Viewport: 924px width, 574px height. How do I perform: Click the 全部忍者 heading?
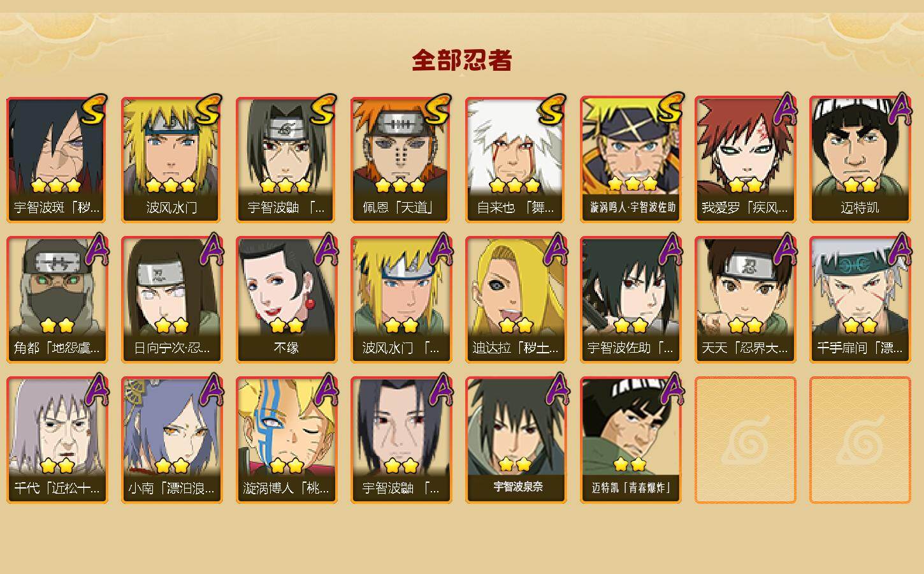(462, 60)
